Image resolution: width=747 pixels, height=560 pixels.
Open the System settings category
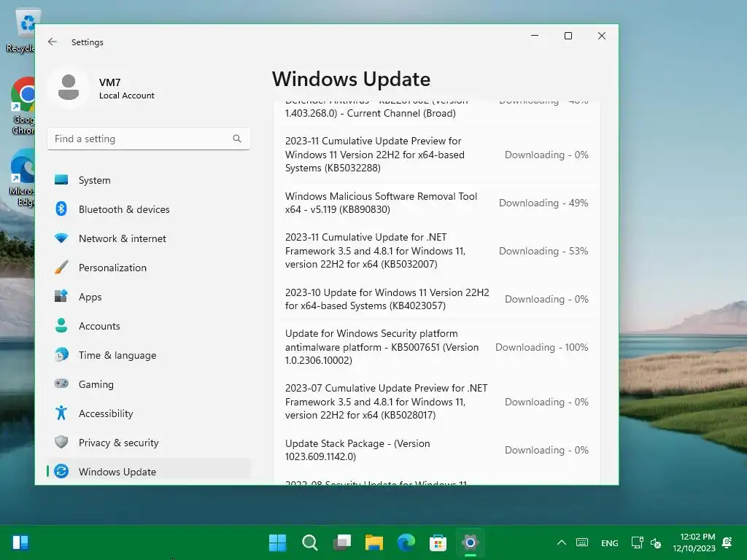click(148, 180)
